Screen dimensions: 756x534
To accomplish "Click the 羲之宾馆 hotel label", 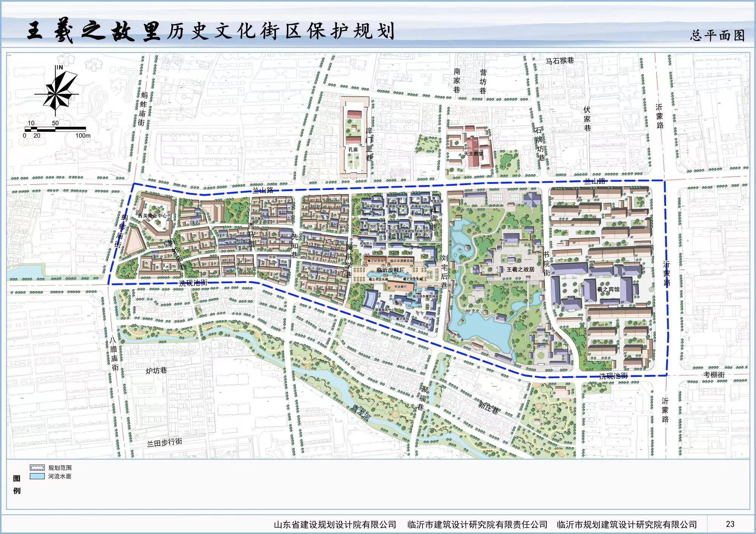I will click(x=608, y=289).
